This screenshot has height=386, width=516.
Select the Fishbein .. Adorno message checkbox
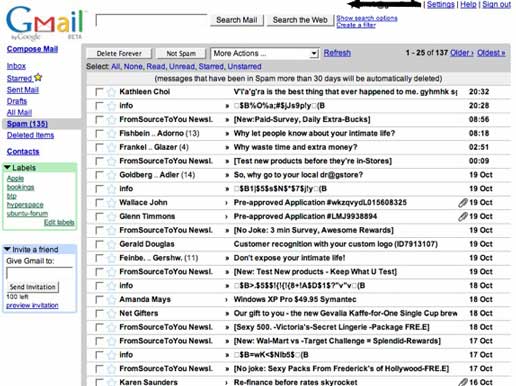coord(99,134)
